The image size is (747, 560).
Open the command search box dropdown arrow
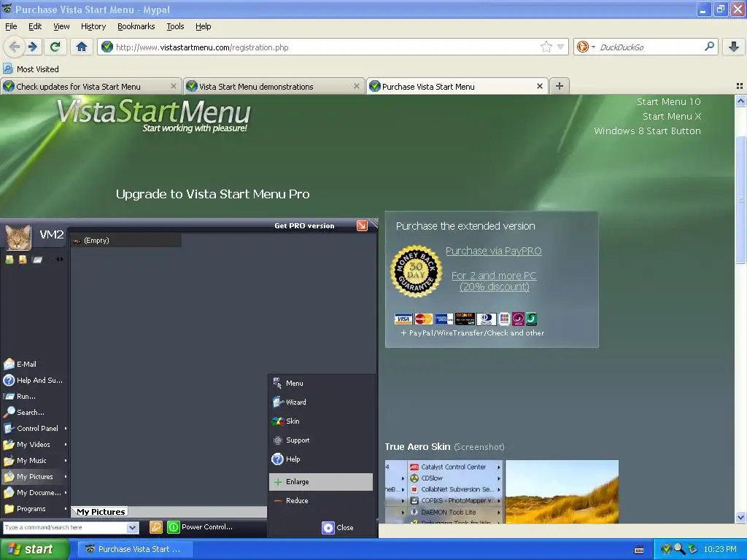[133, 527]
